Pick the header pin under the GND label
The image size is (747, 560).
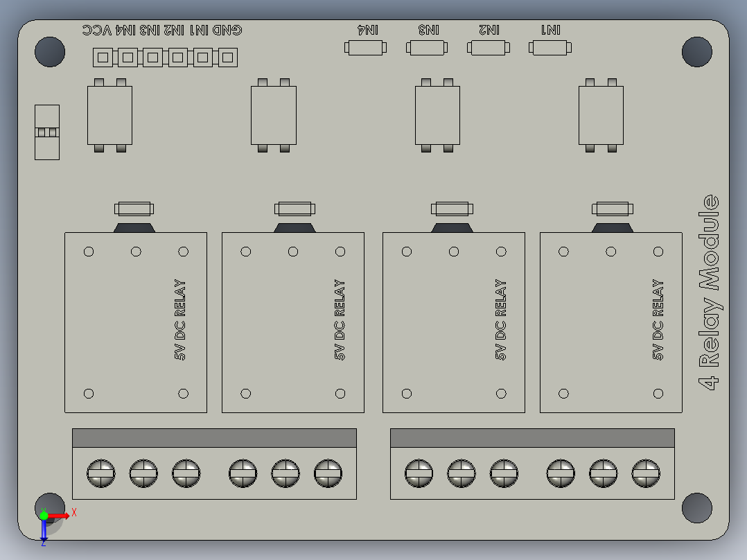[x=228, y=58]
